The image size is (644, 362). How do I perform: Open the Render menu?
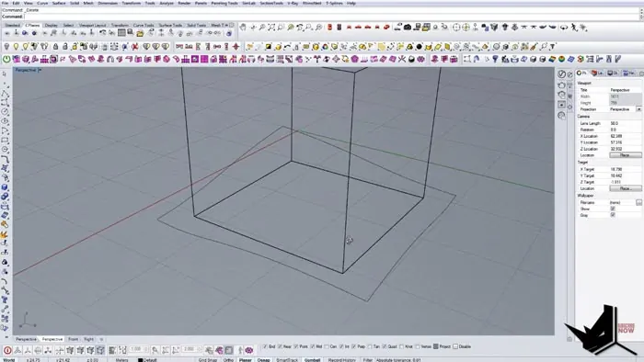(x=184, y=3)
